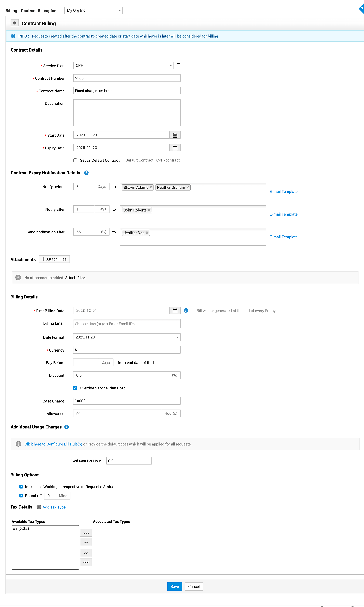Open the My Org Inc dropdown

point(93,10)
